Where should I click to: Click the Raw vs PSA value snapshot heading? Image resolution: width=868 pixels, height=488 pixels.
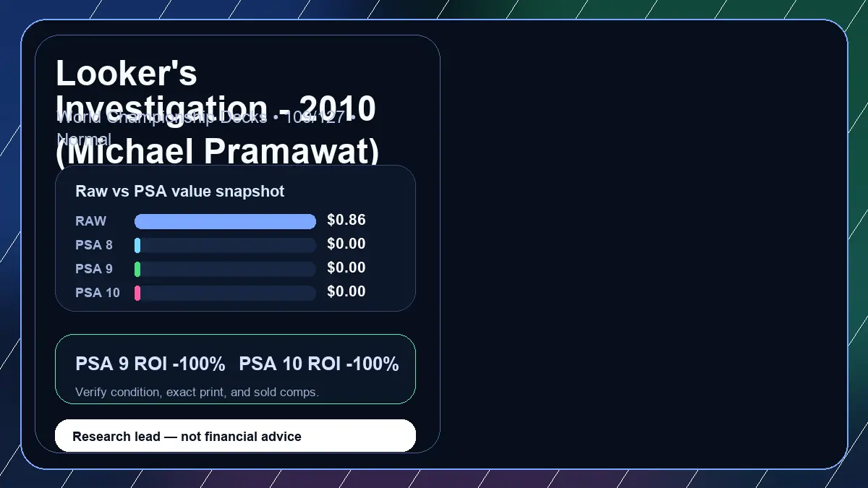pos(180,192)
